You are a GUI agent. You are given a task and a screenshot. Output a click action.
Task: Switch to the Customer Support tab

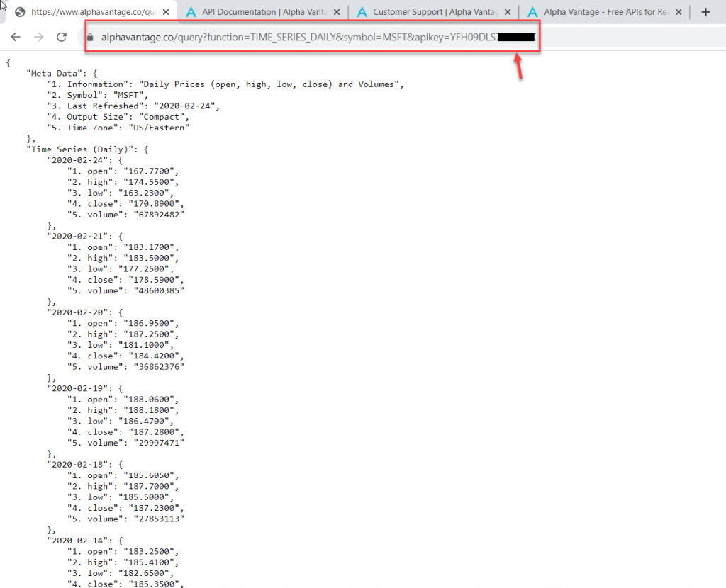434,12
